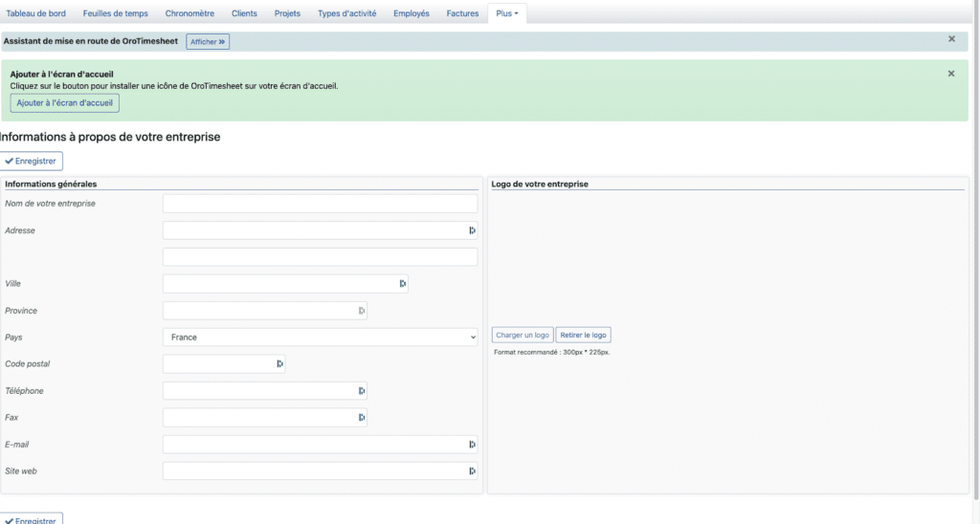This screenshot has height=524, width=980.
Task: Click the autofill icon in Province field
Action: coord(362,311)
